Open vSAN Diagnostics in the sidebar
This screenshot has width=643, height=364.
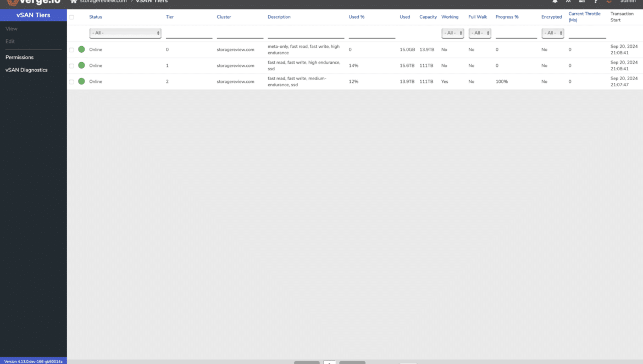pos(26,70)
